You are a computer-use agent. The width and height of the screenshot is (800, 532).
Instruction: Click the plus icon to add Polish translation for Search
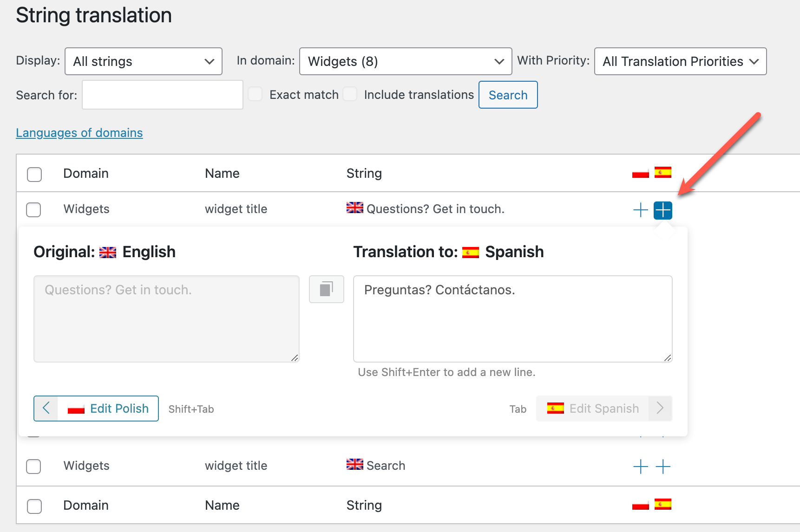click(640, 467)
